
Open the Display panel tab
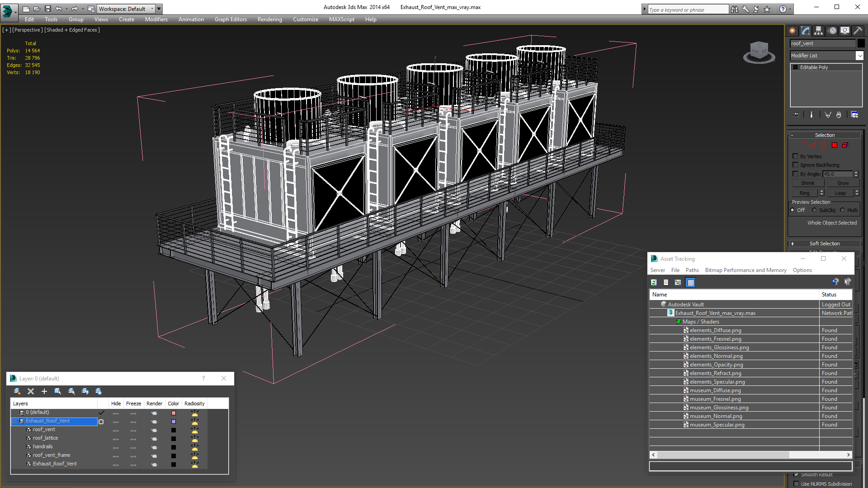(x=845, y=31)
